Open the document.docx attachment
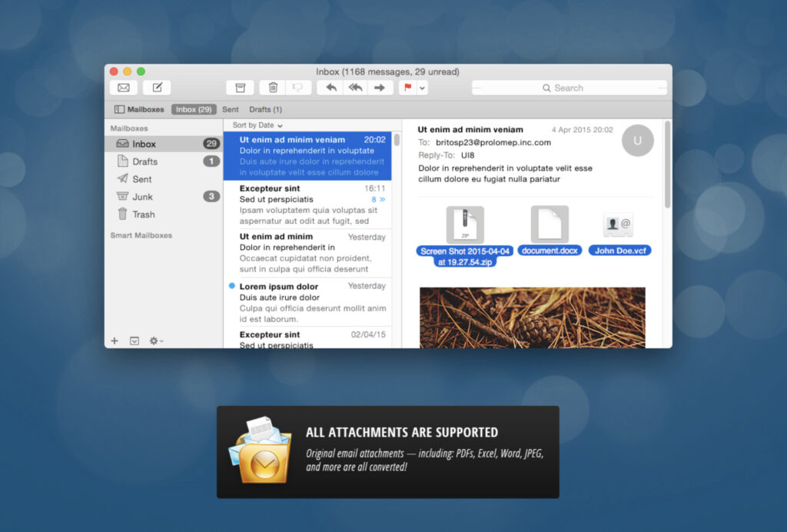This screenshot has width=787, height=532. [x=550, y=231]
